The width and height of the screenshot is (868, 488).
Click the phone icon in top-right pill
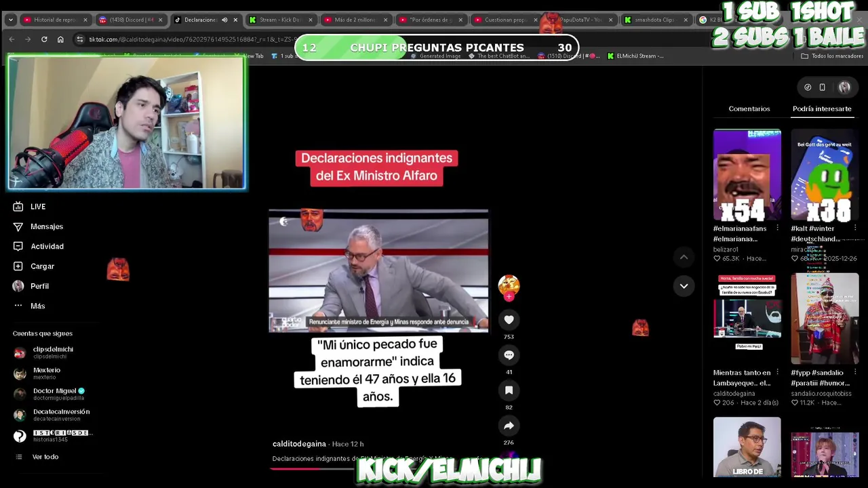tap(822, 87)
